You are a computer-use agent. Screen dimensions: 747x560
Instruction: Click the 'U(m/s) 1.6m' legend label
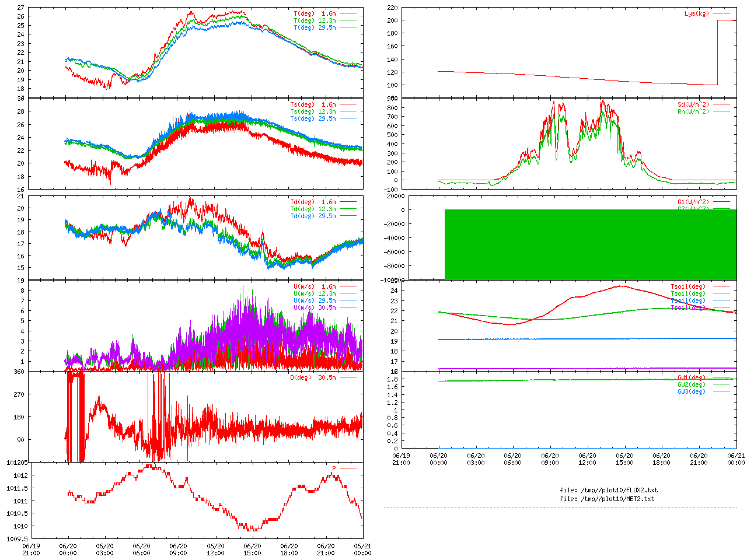point(315,286)
